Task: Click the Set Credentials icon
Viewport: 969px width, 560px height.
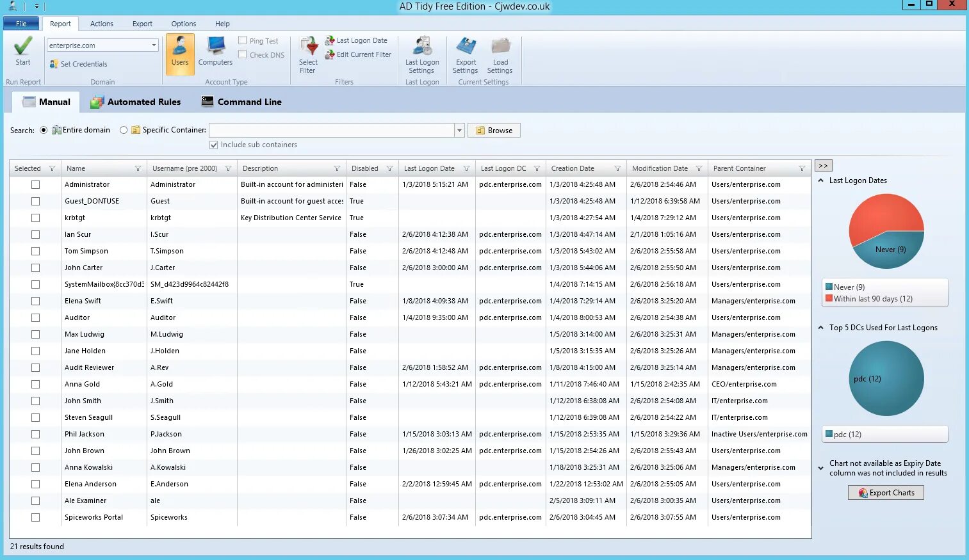Action: tap(54, 64)
